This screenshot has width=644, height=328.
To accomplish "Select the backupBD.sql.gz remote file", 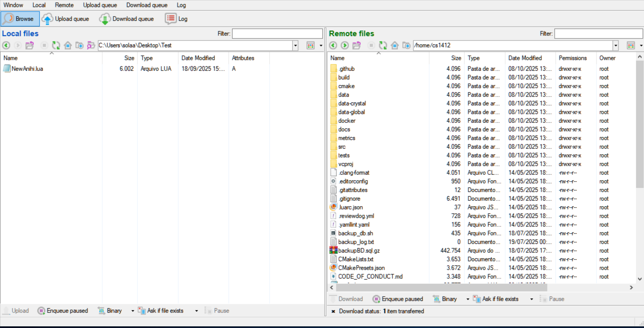I will 359,251.
